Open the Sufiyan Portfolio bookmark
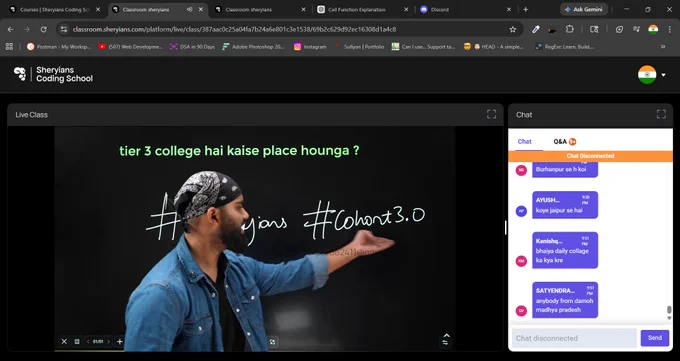Viewport: 680px width, 361px height. [359, 46]
